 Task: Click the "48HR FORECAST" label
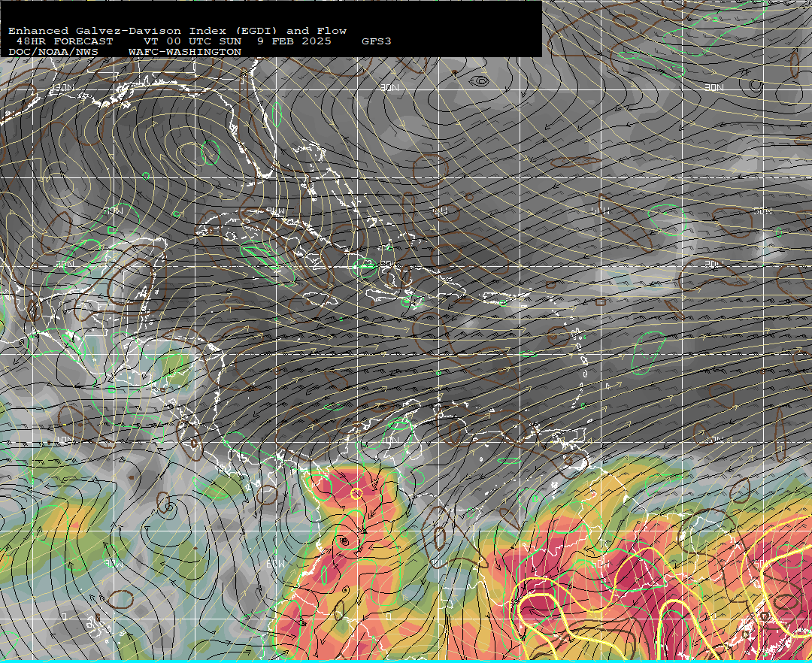[x=65, y=41]
